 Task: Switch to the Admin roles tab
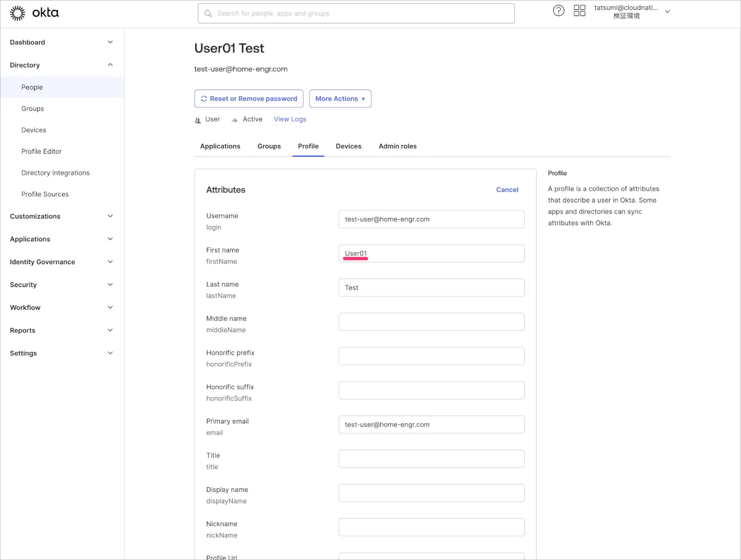point(397,146)
